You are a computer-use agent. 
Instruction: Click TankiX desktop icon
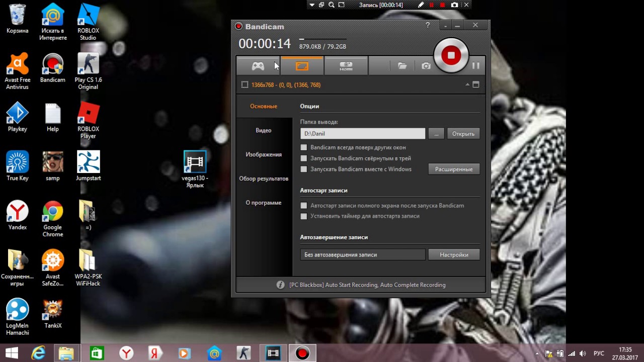coord(53,314)
